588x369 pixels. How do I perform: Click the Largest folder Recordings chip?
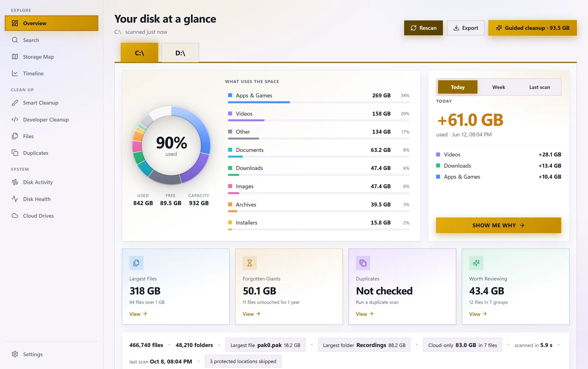tap(364, 345)
